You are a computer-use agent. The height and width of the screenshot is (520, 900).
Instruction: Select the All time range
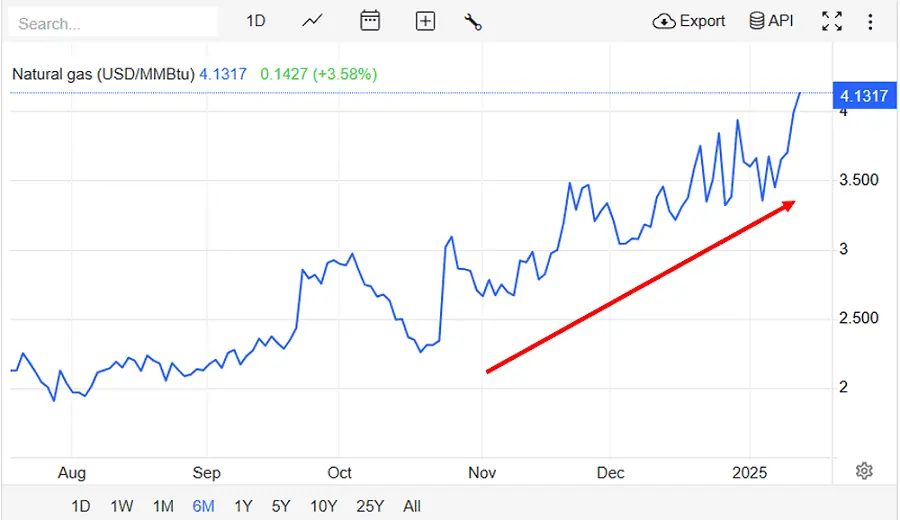tap(412, 506)
